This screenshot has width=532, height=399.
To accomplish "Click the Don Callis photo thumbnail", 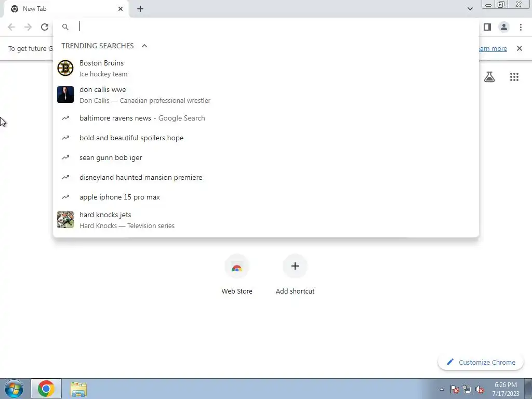I will (65, 95).
